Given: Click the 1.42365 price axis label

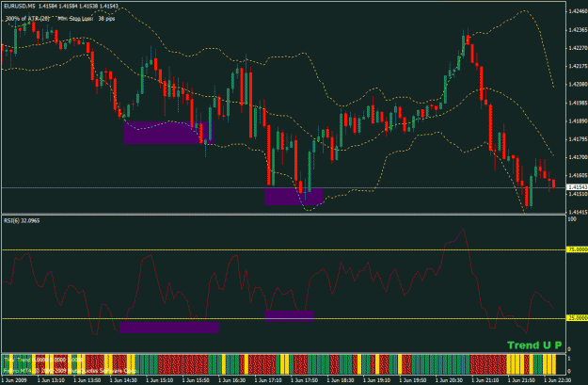Looking at the screenshot, I should click(x=578, y=29).
